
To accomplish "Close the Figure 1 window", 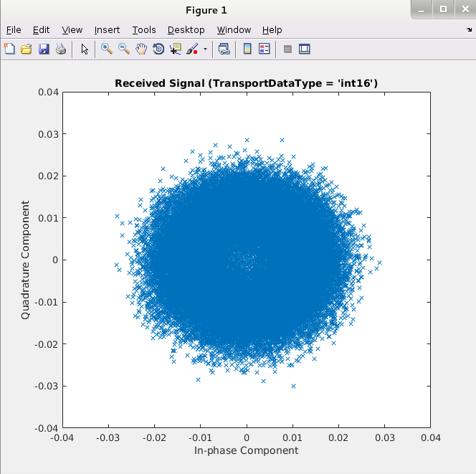I will click(x=465, y=9).
